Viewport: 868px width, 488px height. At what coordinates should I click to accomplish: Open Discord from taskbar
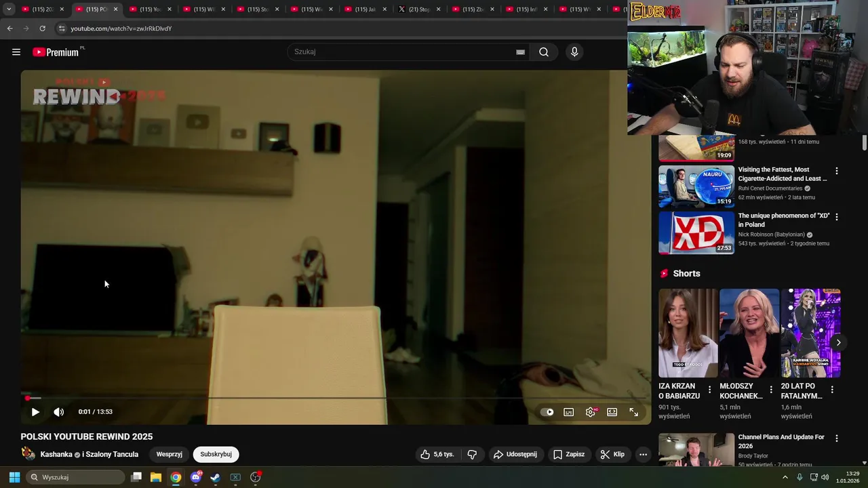(x=196, y=477)
